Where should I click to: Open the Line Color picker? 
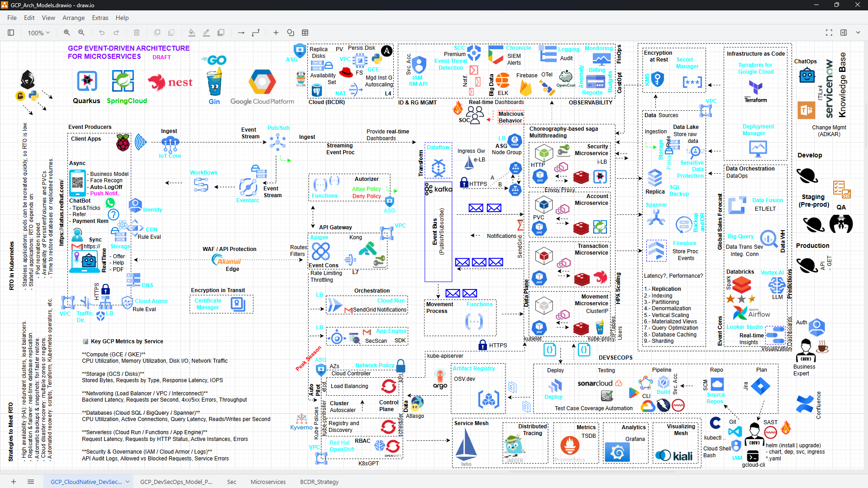click(x=206, y=33)
